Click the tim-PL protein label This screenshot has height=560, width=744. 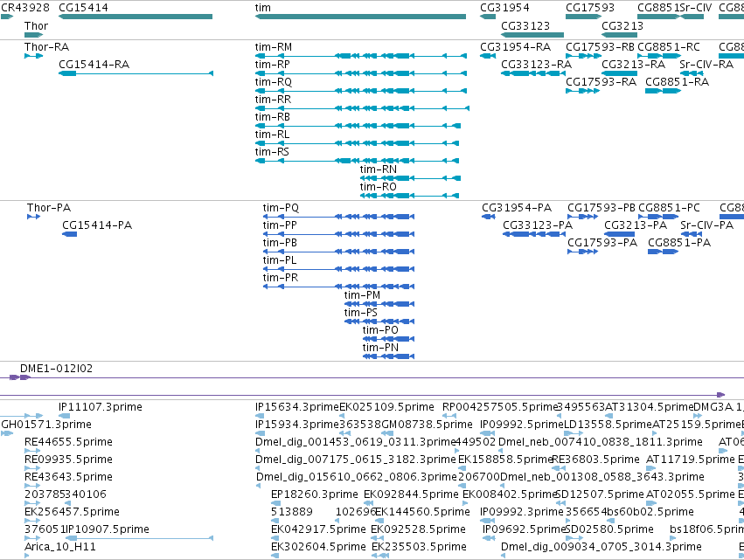(280, 260)
